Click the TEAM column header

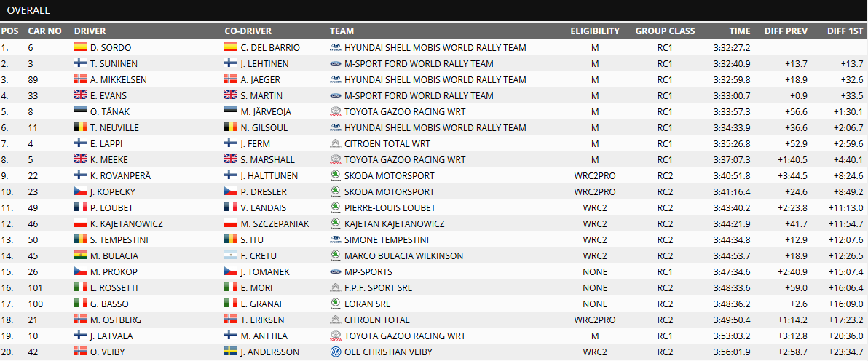point(342,31)
